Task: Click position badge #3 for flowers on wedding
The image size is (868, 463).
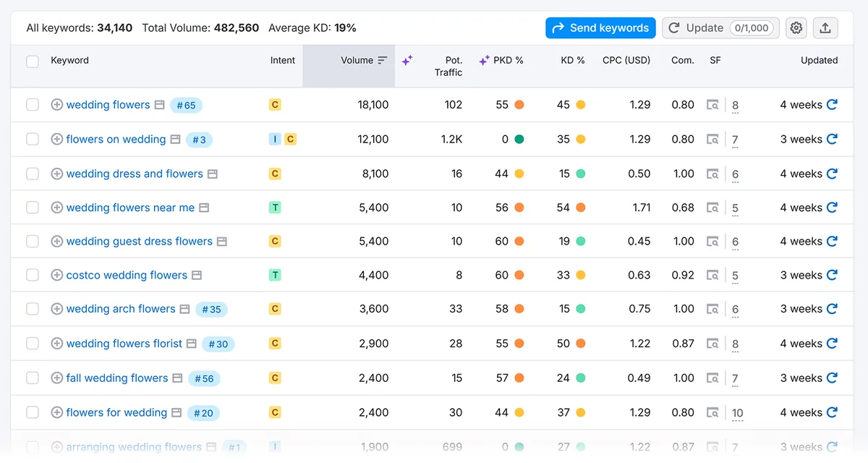Action: 199,140
